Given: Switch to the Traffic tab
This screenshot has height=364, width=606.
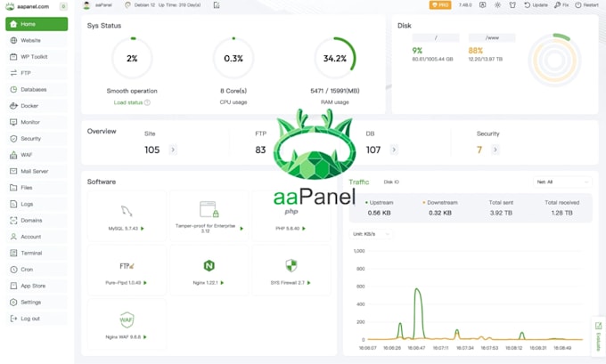Looking at the screenshot, I should pyautogui.click(x=358, y=182).
